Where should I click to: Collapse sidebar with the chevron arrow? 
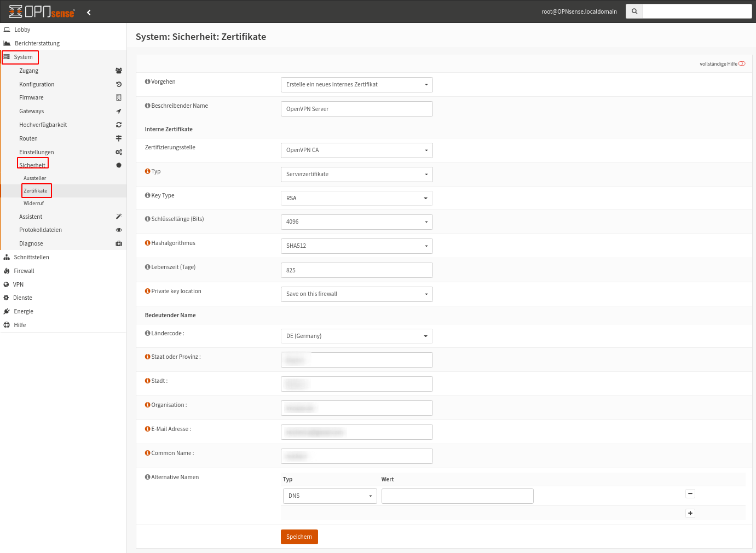[89, 12]
